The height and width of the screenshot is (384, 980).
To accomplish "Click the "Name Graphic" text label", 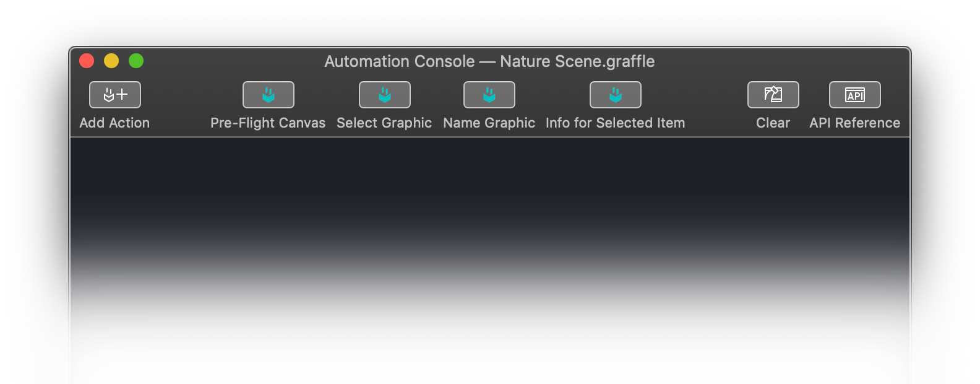I will [x=489, y=123].
